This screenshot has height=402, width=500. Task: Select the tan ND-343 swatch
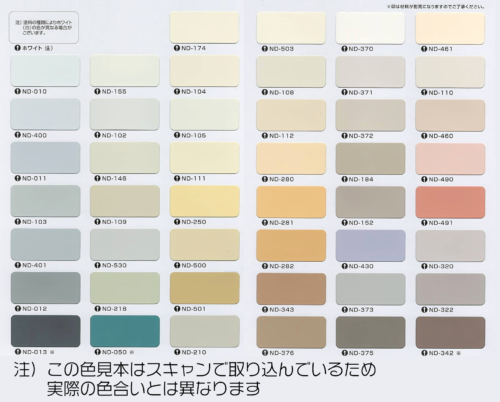[x=291, y=289]
